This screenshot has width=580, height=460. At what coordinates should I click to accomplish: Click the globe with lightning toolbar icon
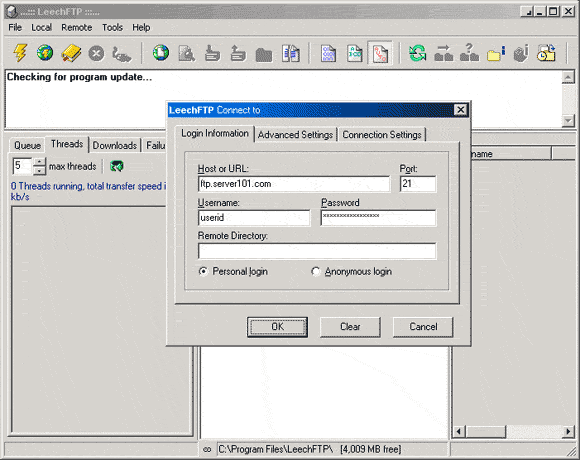pos(45,53)
